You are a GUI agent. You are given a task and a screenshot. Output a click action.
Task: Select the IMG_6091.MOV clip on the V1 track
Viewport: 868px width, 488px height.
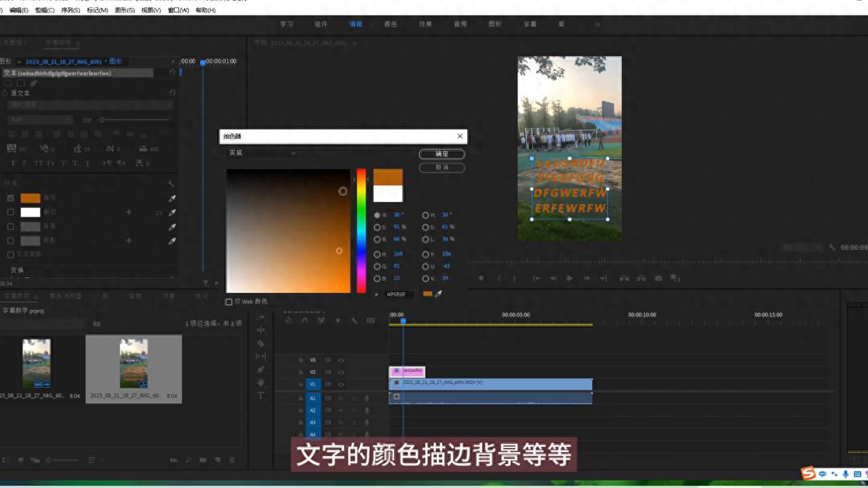click(x=491, y=384)
